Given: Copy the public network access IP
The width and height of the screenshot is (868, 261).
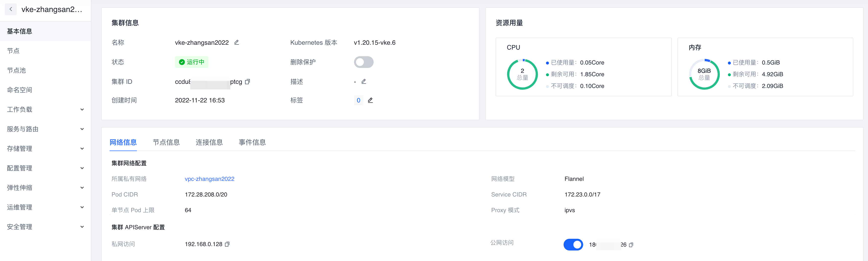Looking at the screenshot, I should pyautogui.click(x=631, y=245).
